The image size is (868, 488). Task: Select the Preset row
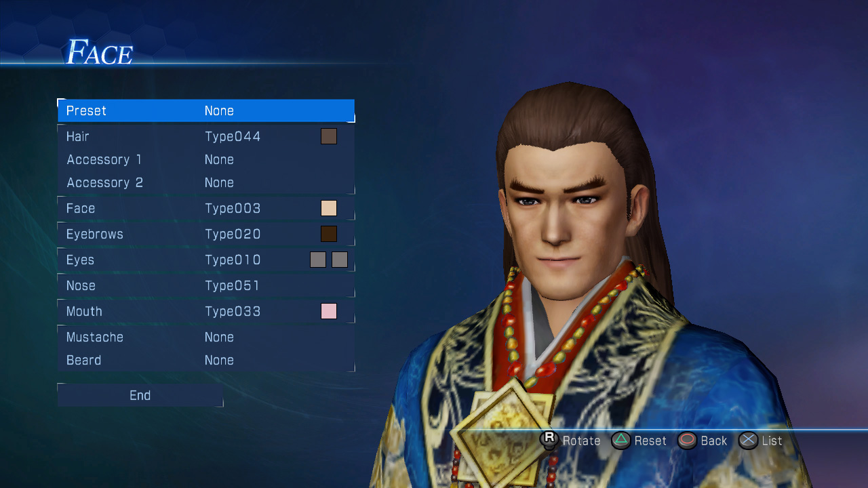click(x=206, y=110)
